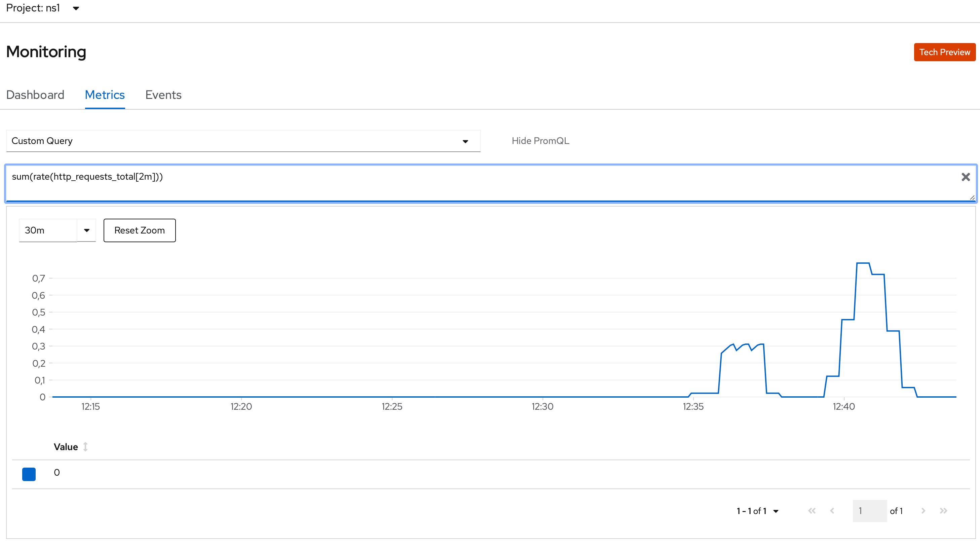Click the Hide PromQL link
Image resolution: width=980 pixels, height=545 pixels.
[540, 141]
